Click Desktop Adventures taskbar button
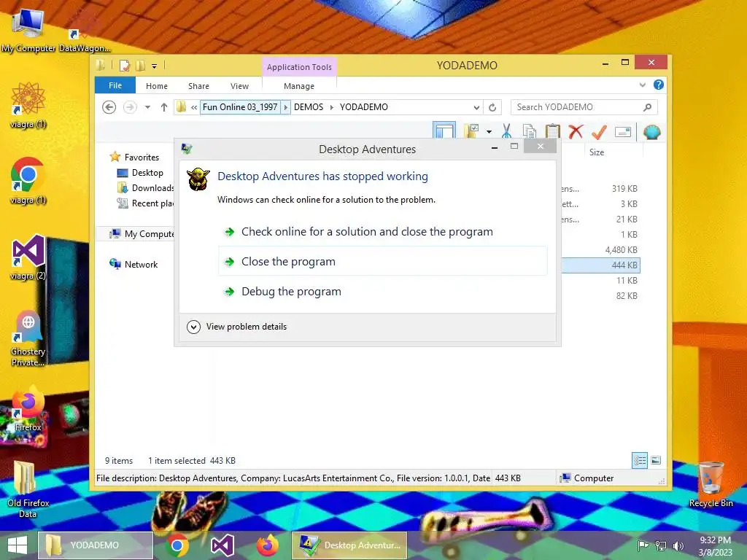Viewport: 747px width, 560px height. (x=349, y=545)
